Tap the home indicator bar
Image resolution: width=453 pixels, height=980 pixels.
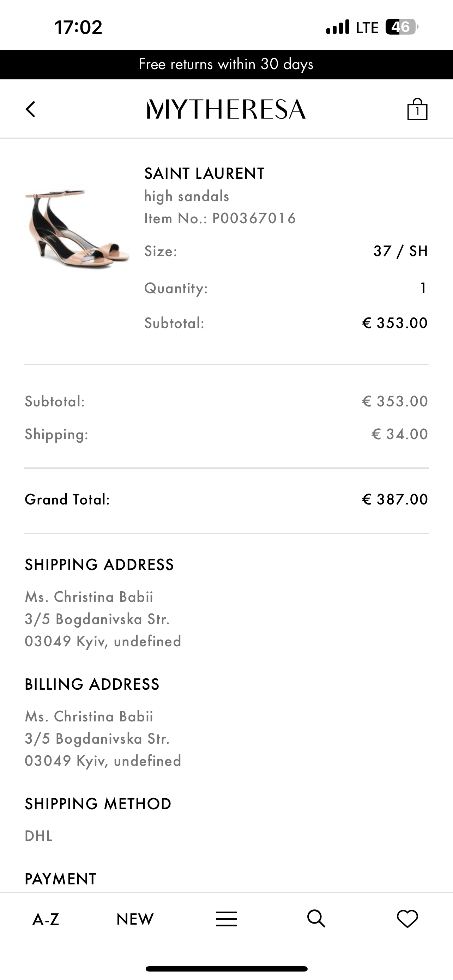pos(226,969)
